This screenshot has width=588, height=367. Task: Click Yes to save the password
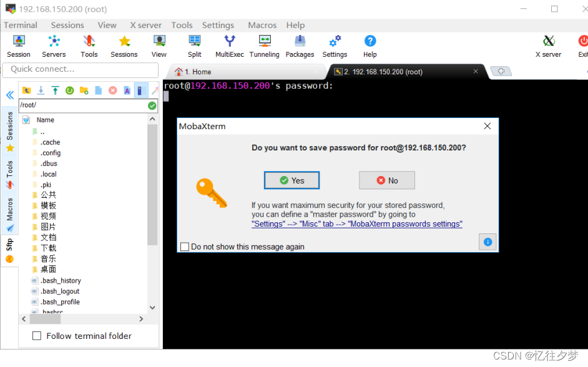[292, 180]
